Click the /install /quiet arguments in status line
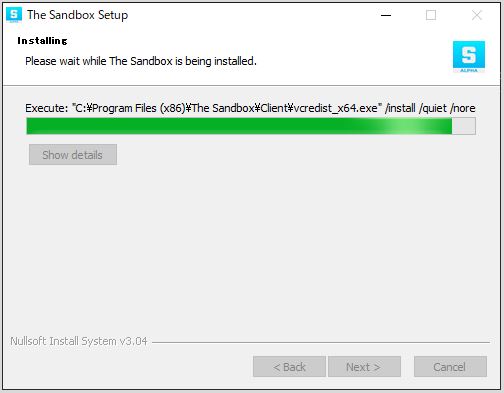The height and width of the screenshot is (393, 504). 416,108
